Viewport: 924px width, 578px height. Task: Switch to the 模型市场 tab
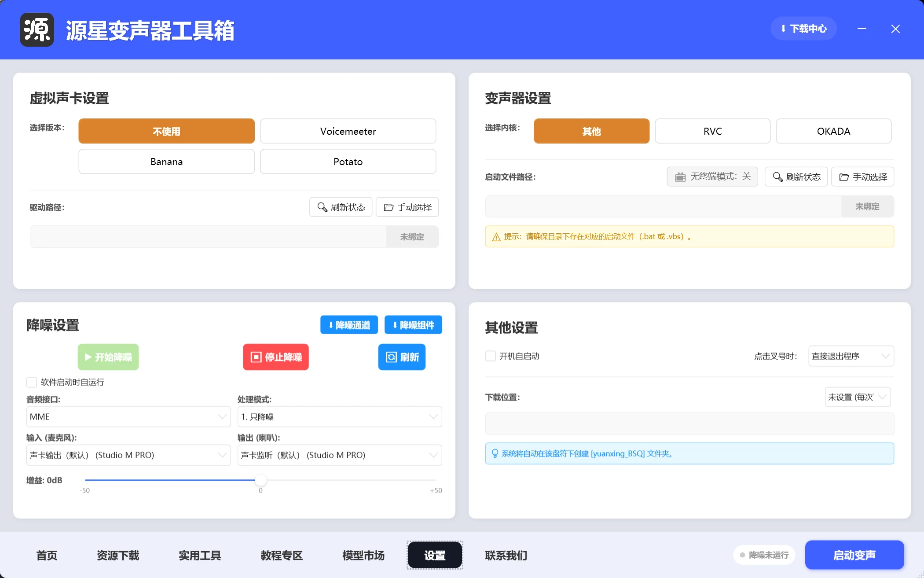point(363,555)
